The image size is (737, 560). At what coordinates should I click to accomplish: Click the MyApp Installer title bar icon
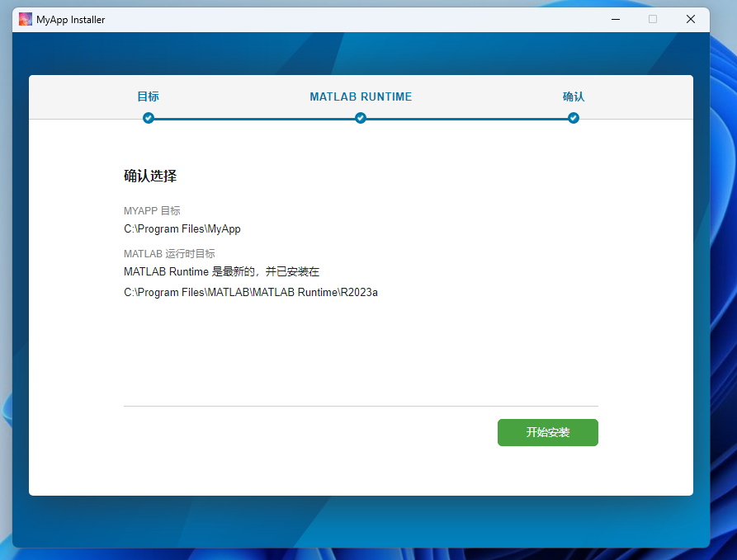click(x=26, y=19)
